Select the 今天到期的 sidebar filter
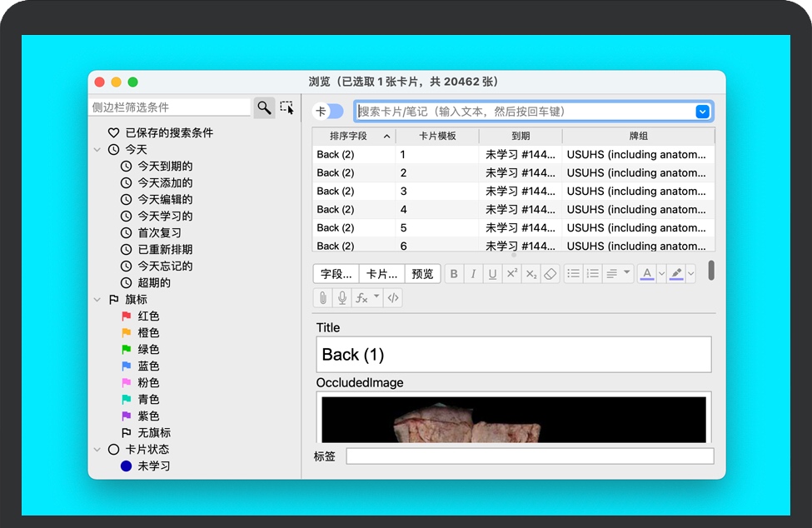 click(165, 167)
